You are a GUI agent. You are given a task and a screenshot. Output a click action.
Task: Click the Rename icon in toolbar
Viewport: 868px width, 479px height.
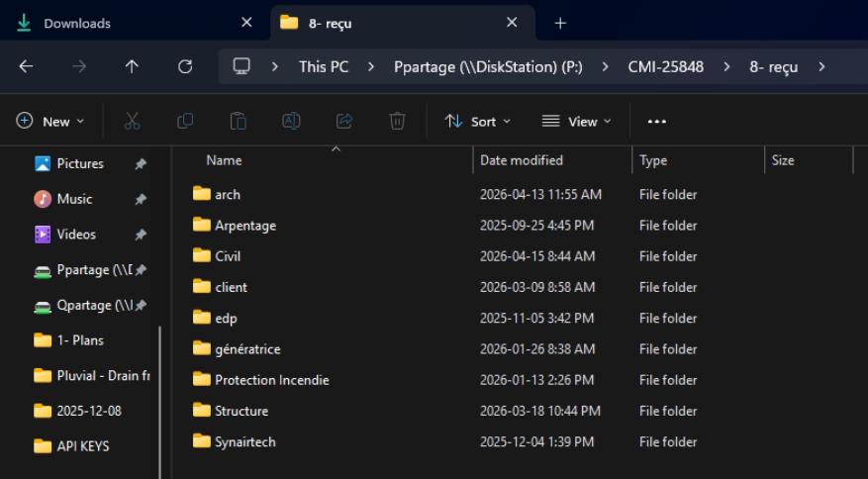[291, 121]
